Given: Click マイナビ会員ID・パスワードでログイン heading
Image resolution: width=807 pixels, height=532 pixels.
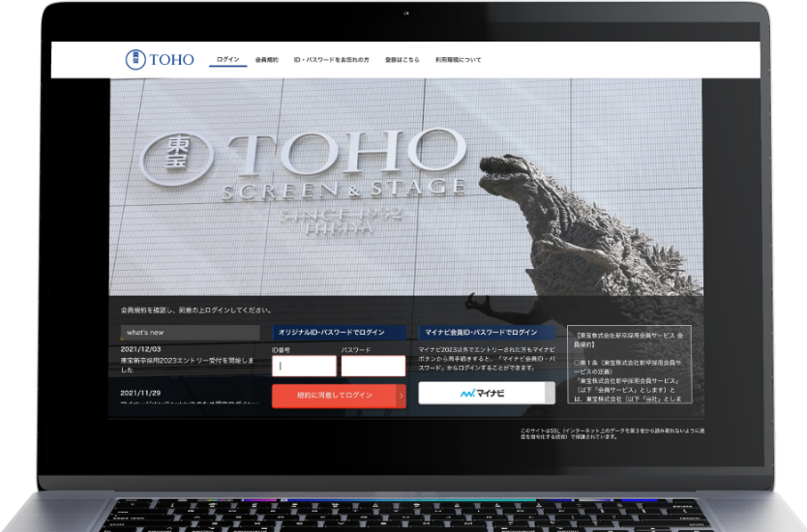Looking at the screenshot, I should click(x=487, y=333).
